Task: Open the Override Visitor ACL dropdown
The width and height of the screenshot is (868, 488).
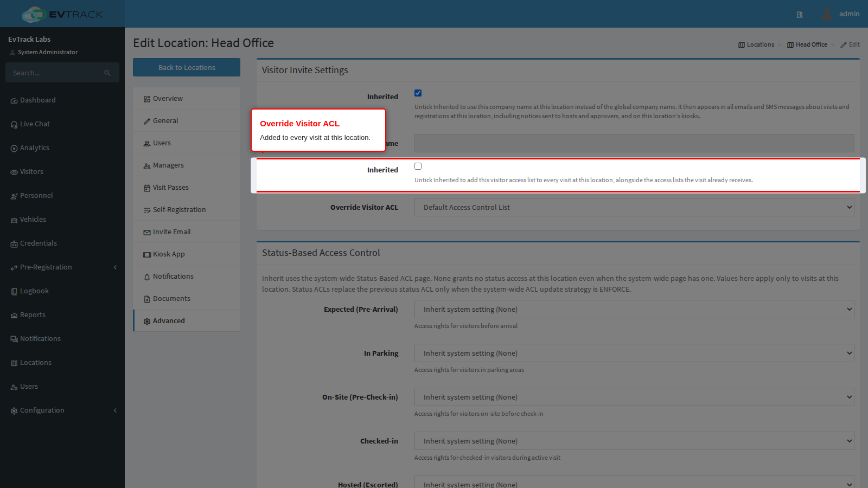Action: point(634,207)
